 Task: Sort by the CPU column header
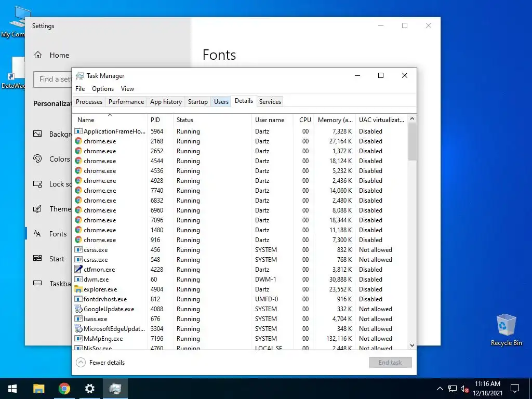coord(304,120)
